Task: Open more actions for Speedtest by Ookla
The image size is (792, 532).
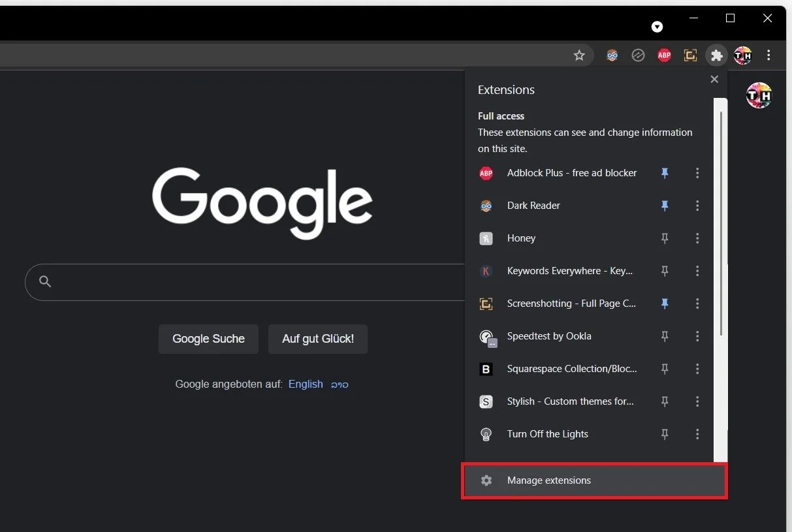Action: (x=697, y=336)
